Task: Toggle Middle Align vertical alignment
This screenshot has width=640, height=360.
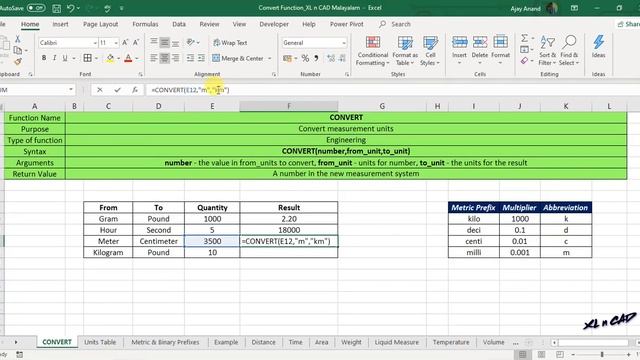Action: (x=164, y=42)
